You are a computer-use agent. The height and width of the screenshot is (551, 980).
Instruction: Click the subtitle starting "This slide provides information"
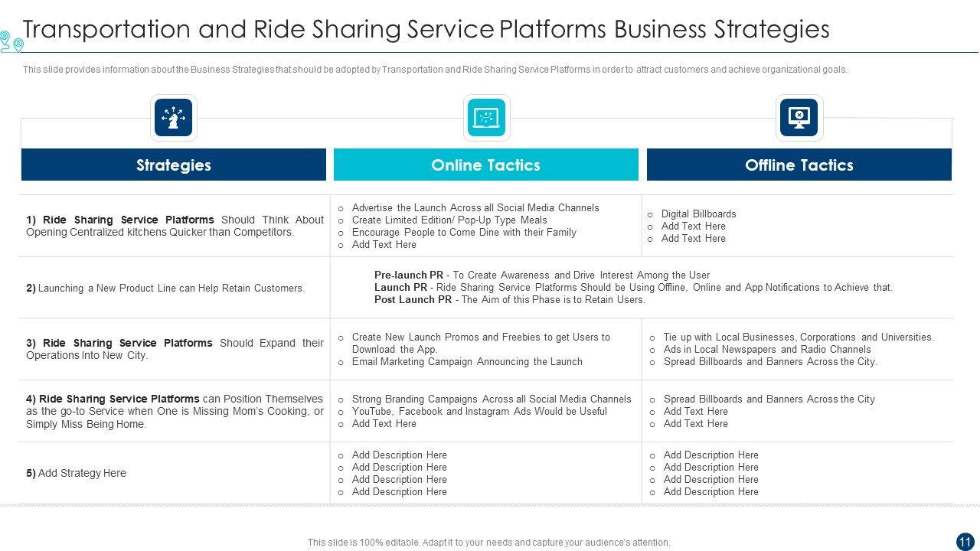pyautogui.click(x=435, y=70)
